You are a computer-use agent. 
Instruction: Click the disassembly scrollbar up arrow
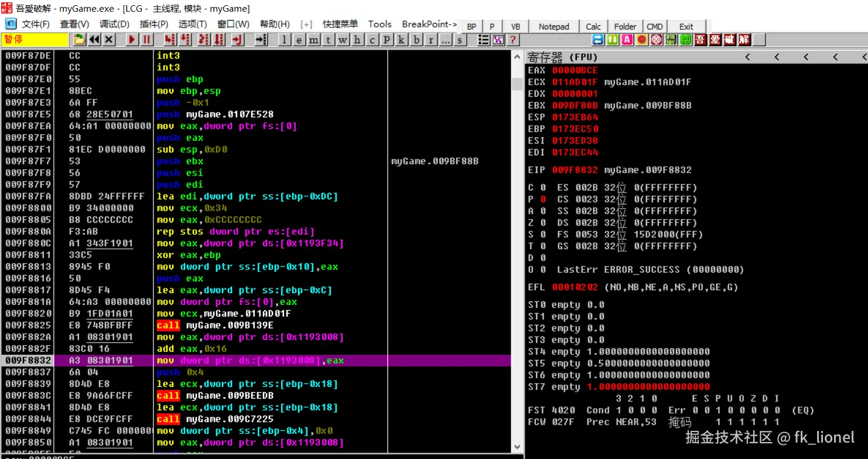point(517,56)
